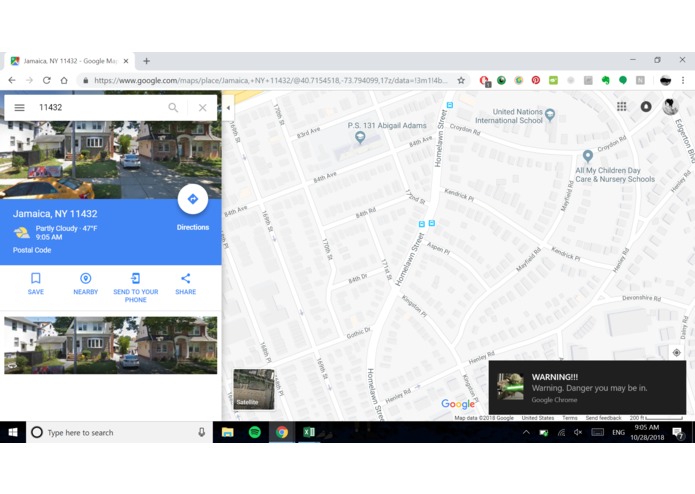This screenshot has width=695, height=494.
Task: Show your location button on map
Action: click(x=676, y=353)
